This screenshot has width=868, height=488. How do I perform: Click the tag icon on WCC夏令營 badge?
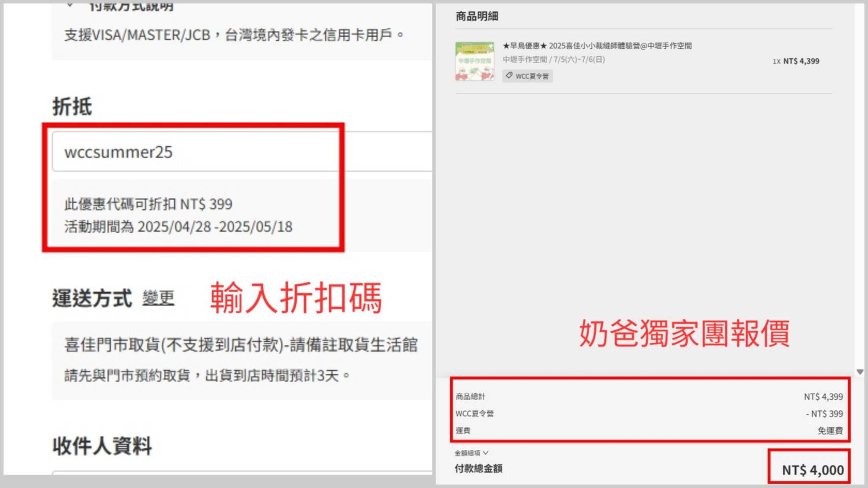point(509,76)
